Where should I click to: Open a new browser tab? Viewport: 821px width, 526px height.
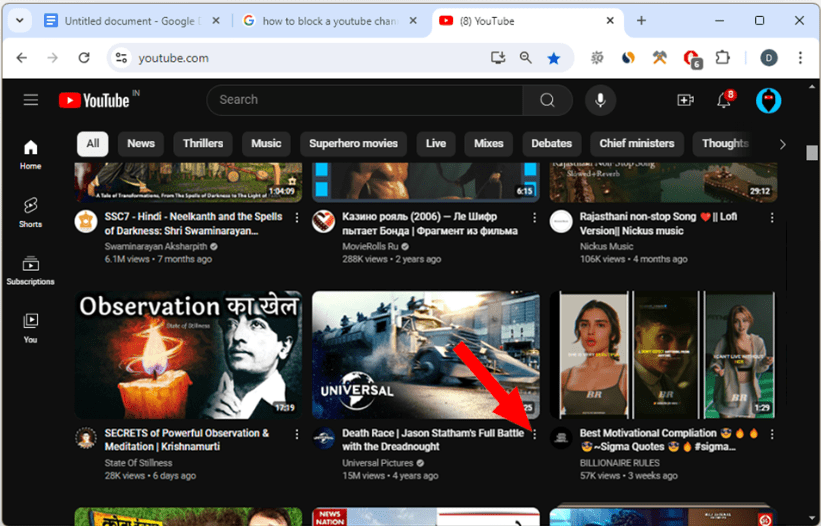(x=641, y=21)
